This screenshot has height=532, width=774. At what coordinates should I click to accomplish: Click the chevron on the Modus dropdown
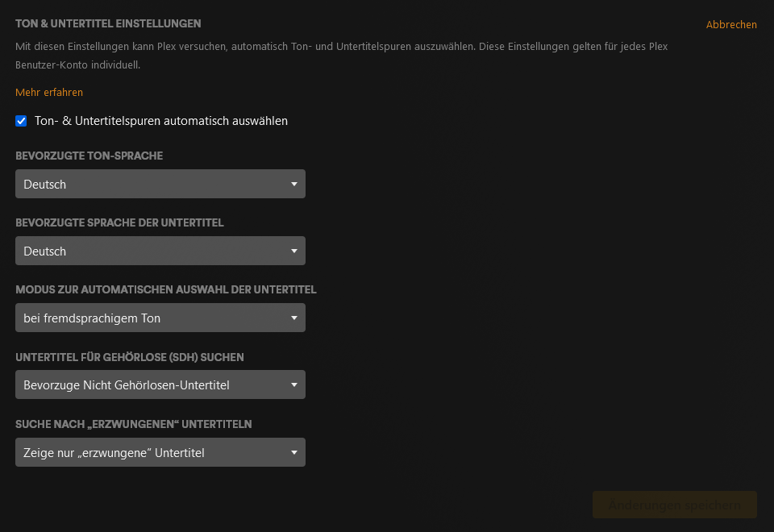tap(295, 318)
